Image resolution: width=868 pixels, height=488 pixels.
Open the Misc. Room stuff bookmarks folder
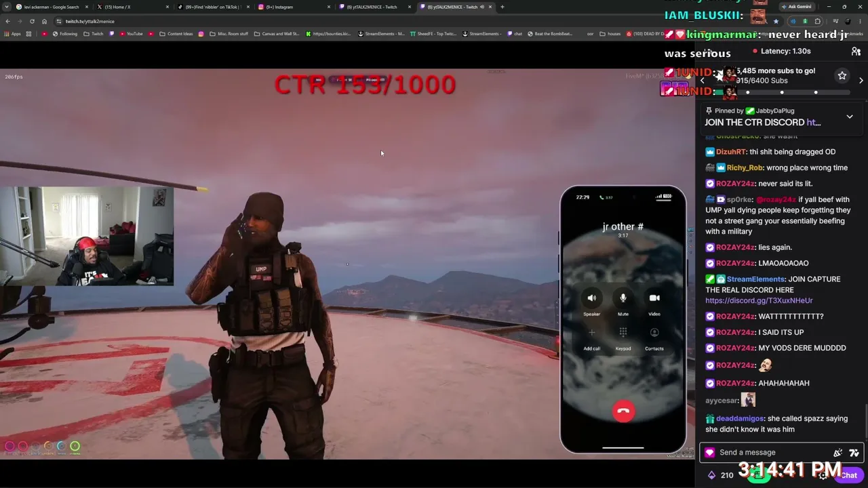tap(229, 34)
